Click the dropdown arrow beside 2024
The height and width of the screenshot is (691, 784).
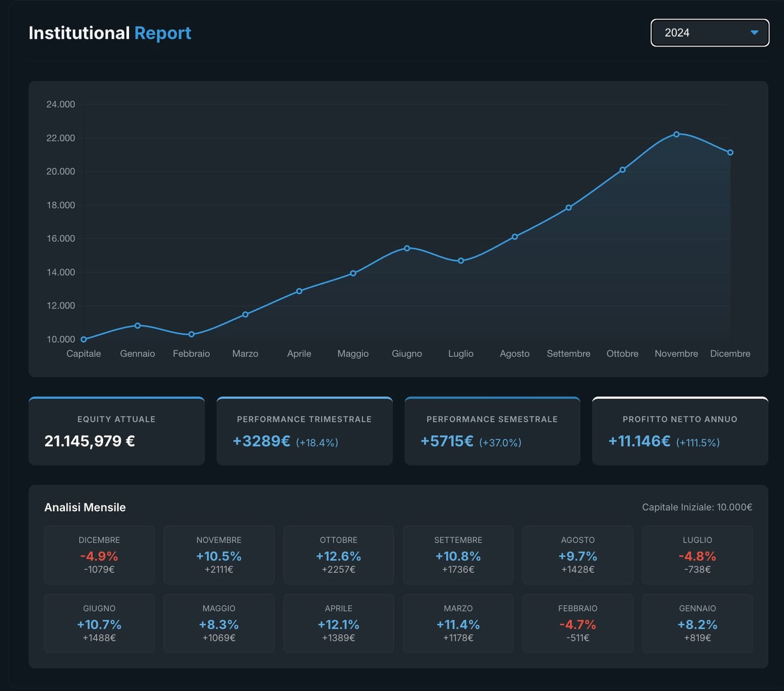pos(754,33)
